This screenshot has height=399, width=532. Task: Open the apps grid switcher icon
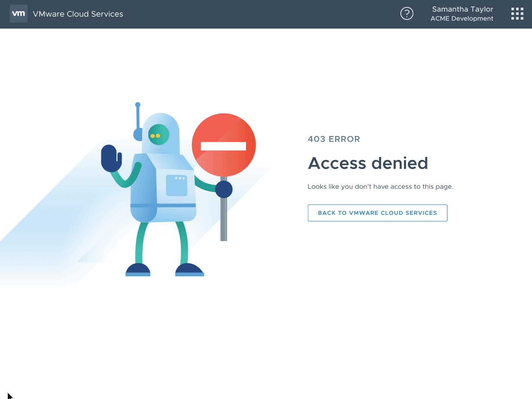click(517, 14)
